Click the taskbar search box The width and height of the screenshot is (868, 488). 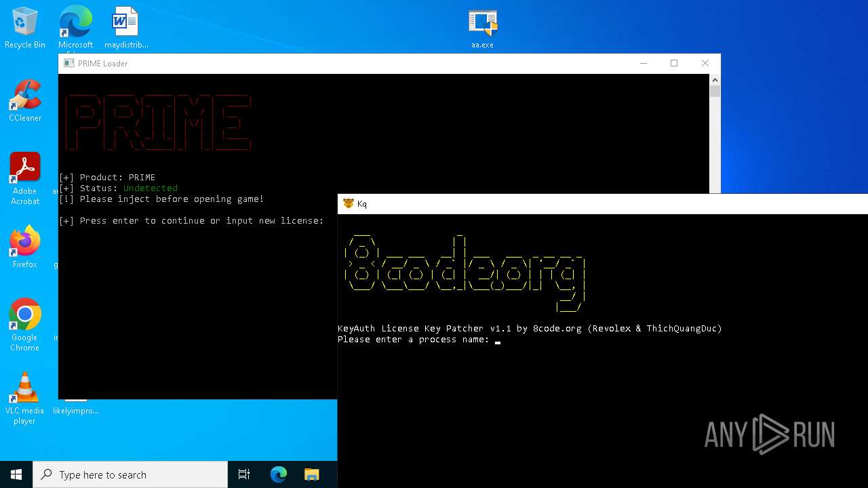click(130, 474)
